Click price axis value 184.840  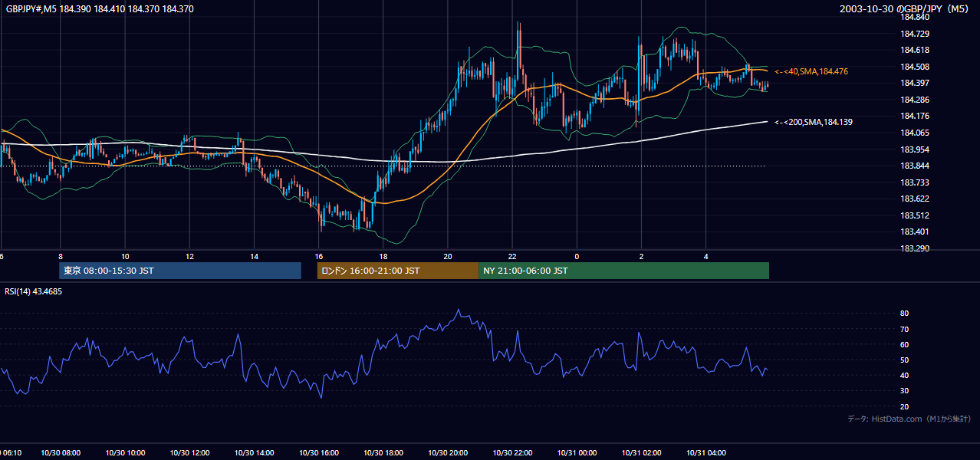click(x=915, y=17)
